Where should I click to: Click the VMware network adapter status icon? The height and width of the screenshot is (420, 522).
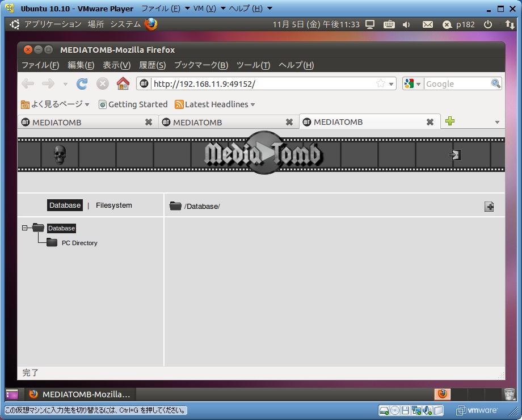pos(416,410)
